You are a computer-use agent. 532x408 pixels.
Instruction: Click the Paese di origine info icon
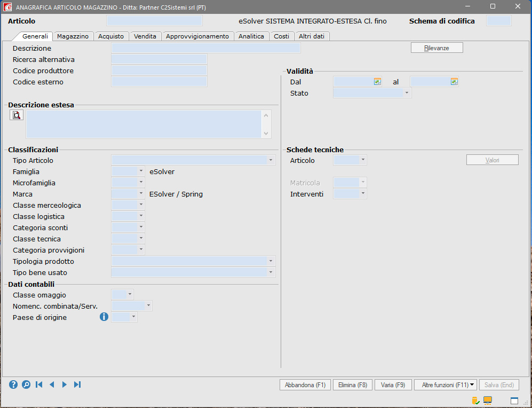point(104,317)
